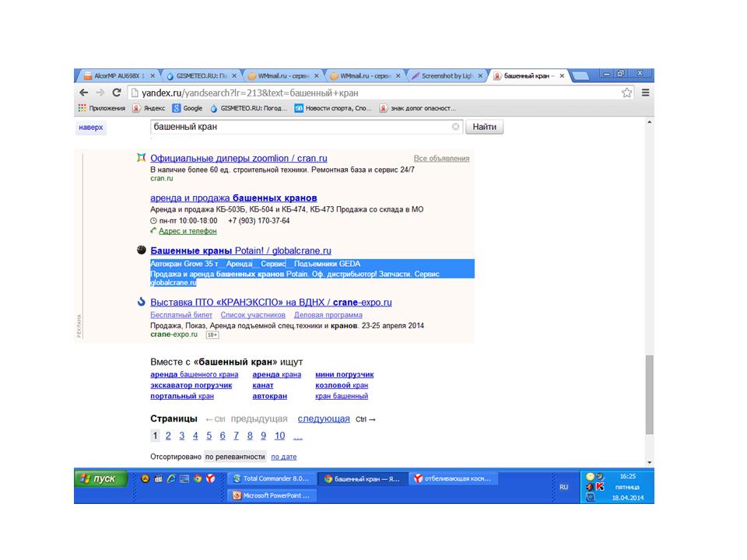Sort results по дате
747x560 pixels.
pos(283,457)
